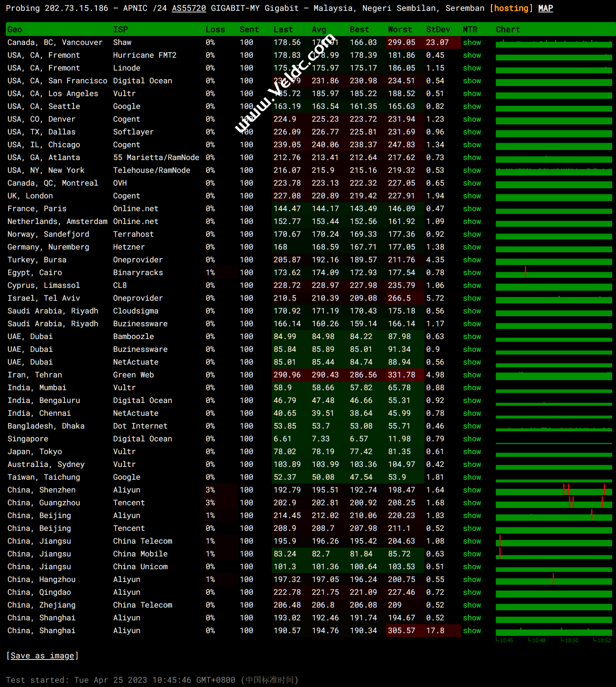Click the StDev column header
The width and height of the screenshot is (616, 687).
438,29
